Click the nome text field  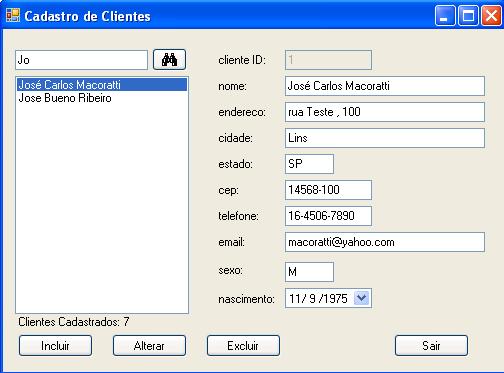[385, 86]
